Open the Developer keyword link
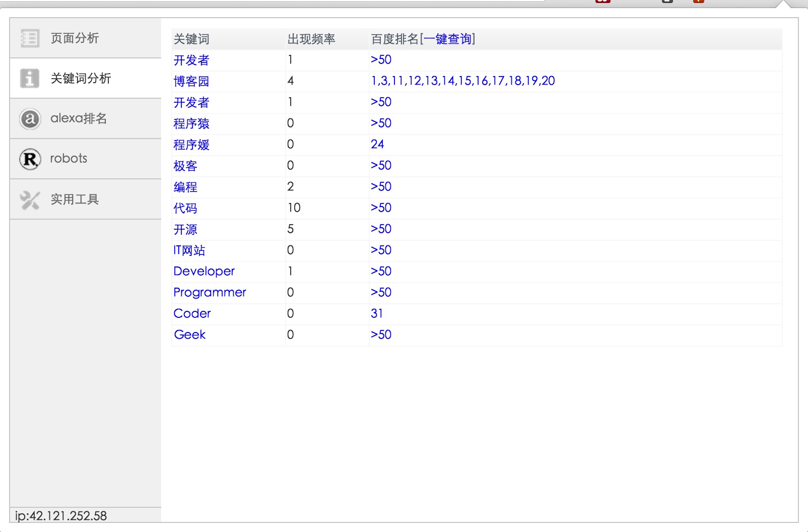This screenshot has width=808, height=532. point(204,272)
